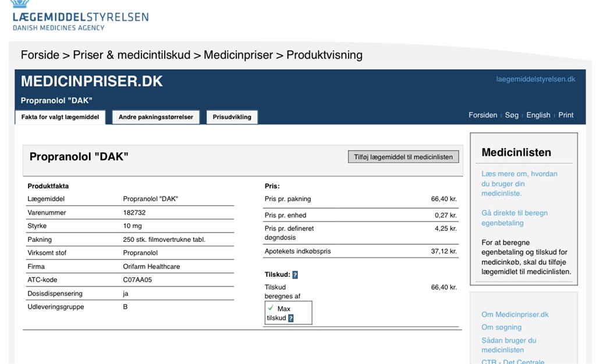Click the Produktfakta section heading
Screen dimensions: 596x364
[48, 186]
